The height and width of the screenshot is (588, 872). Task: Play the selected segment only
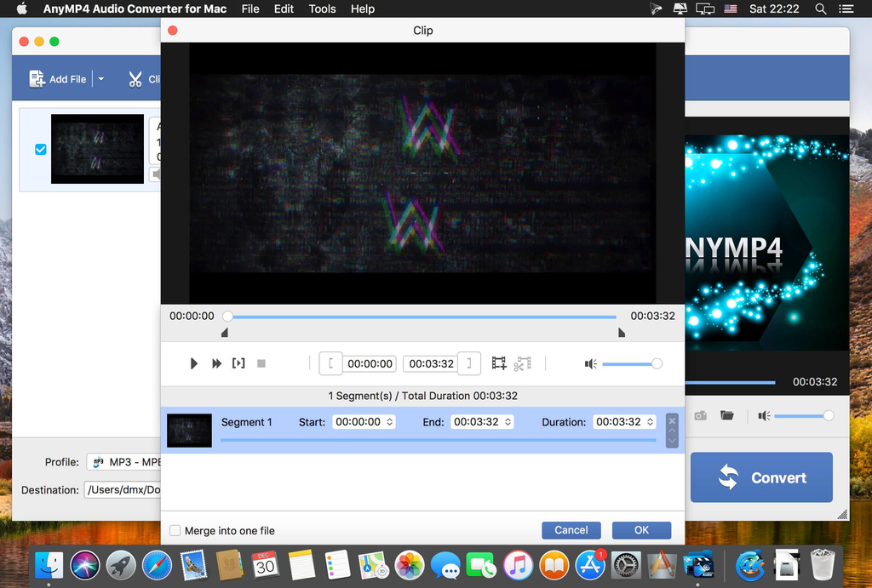[x=238, y=363]
